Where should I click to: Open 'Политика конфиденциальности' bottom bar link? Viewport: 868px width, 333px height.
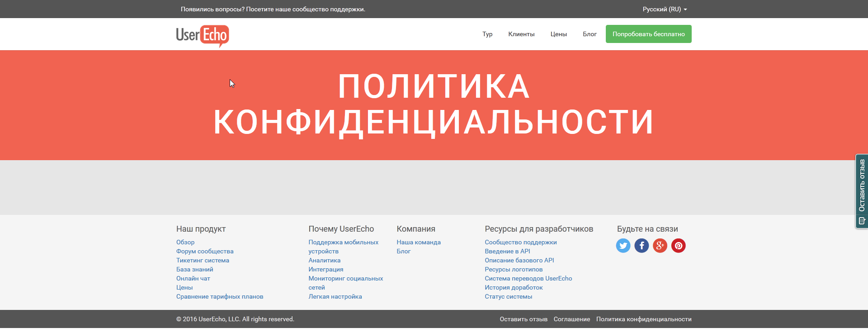[644, 319]
